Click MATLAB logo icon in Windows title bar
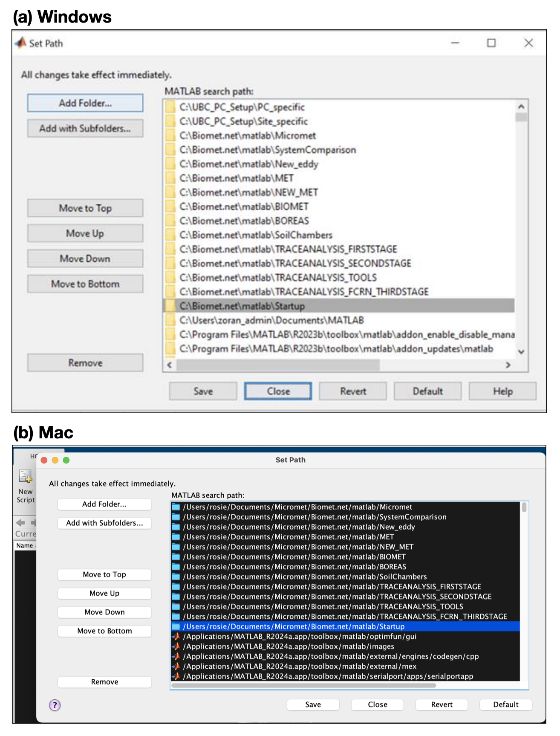This screenshot has width=560, height=736. click(20, 43)
